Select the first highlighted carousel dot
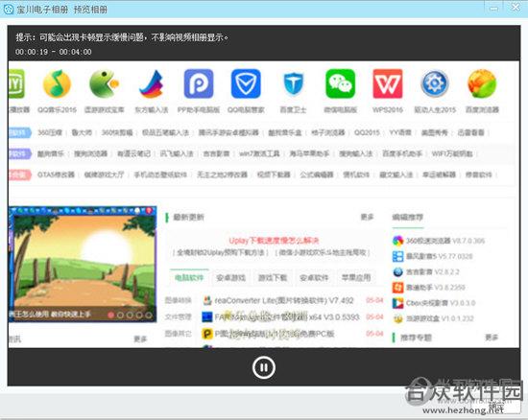Image resolution: width=528 pixels, height=420 pixels. click(x=110, y=315)
